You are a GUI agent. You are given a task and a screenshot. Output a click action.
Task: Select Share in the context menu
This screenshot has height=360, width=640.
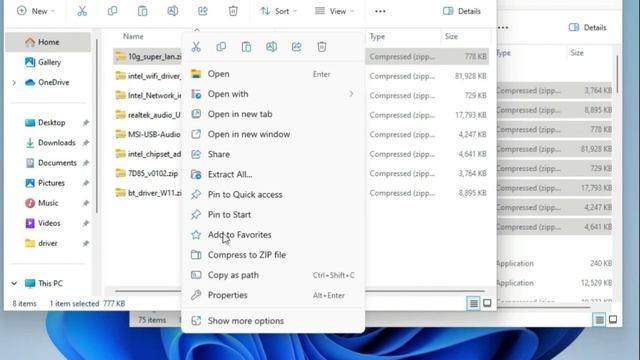(x=273, y=154)
